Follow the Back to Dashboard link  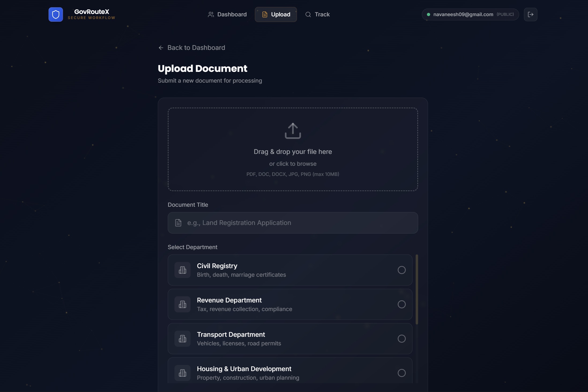pyautogui.click(x=196, y=48)
